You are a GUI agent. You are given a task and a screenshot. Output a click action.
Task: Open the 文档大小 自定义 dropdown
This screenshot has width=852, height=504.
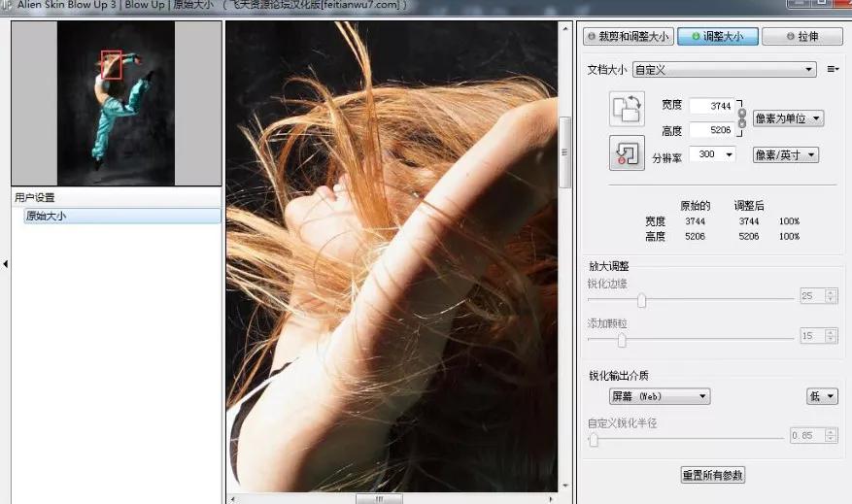(725, 70)
